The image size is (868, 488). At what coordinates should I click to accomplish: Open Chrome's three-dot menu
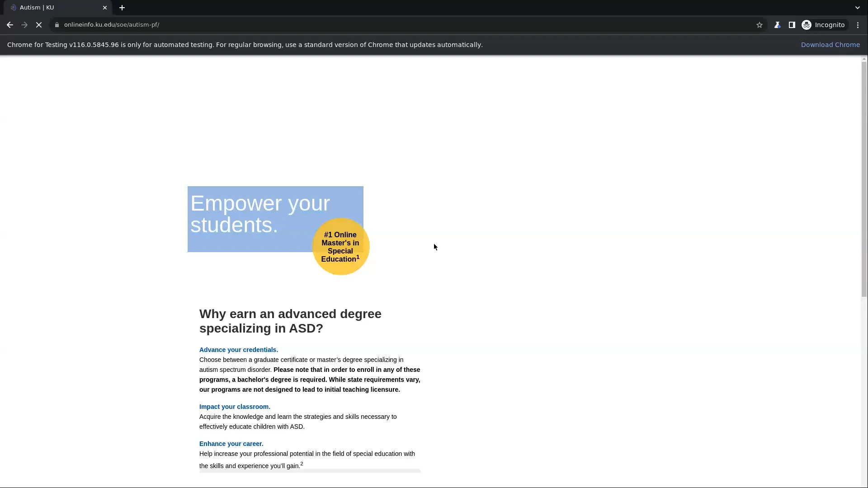click(858, 25)
